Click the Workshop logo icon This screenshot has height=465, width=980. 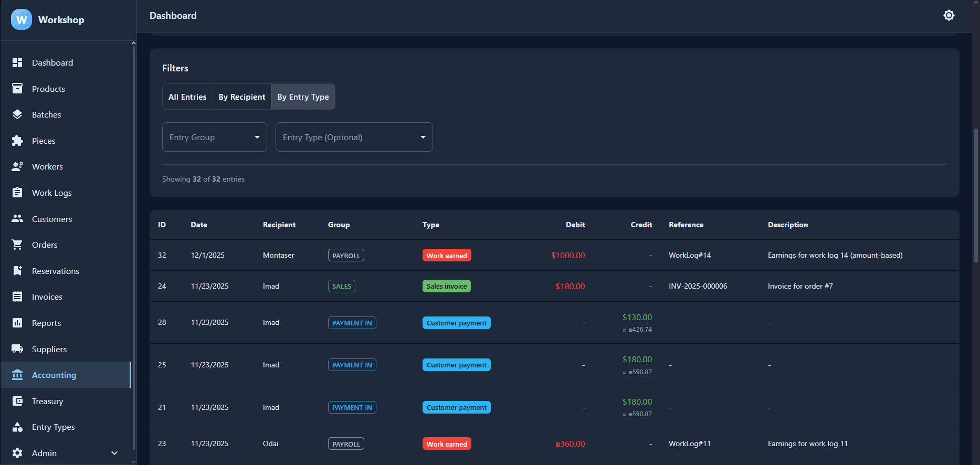coord(22,19)
